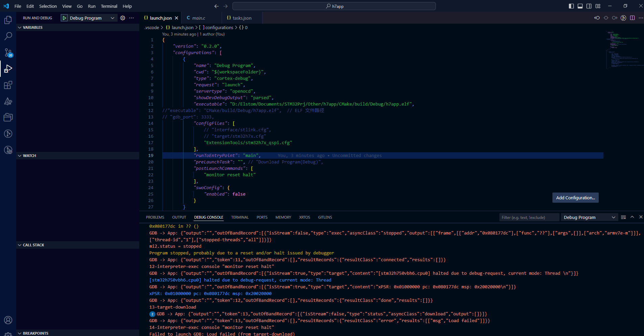
Task: Switch to the MEMORY panel tab
Action: (283, 217)
